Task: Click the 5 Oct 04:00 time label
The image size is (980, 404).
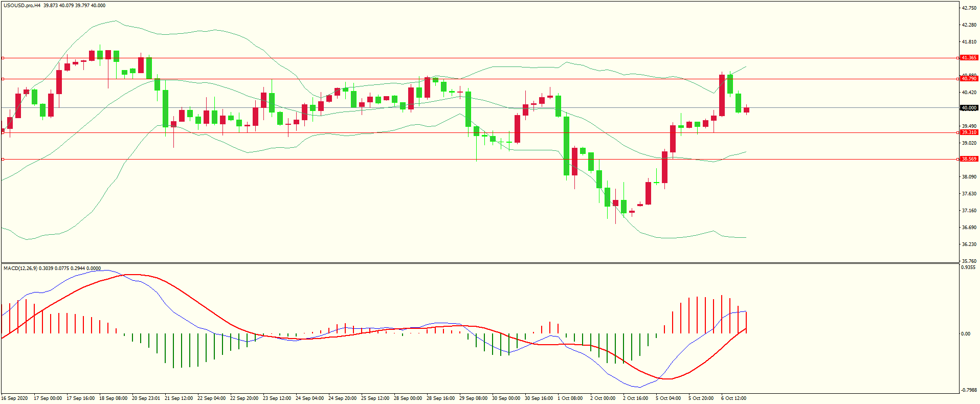Action: tap(668, 398)
